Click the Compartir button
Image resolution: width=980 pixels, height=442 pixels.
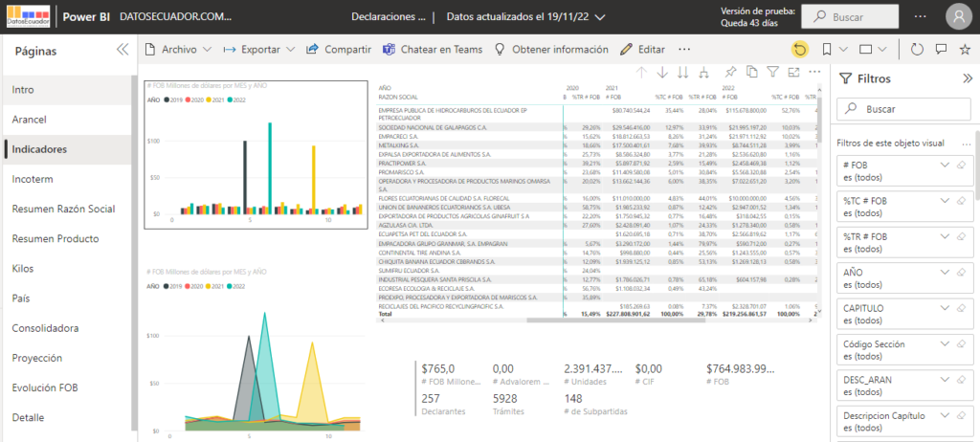tap(339, 50)
